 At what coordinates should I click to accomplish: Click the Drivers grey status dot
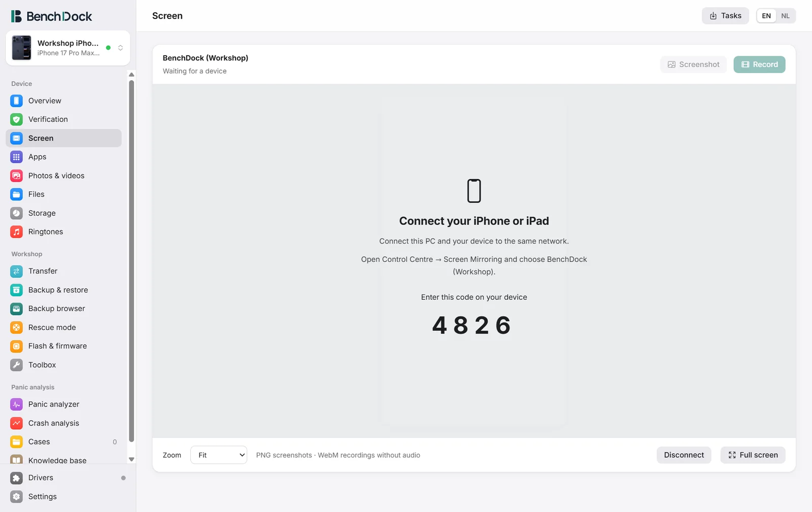(123, 478)
